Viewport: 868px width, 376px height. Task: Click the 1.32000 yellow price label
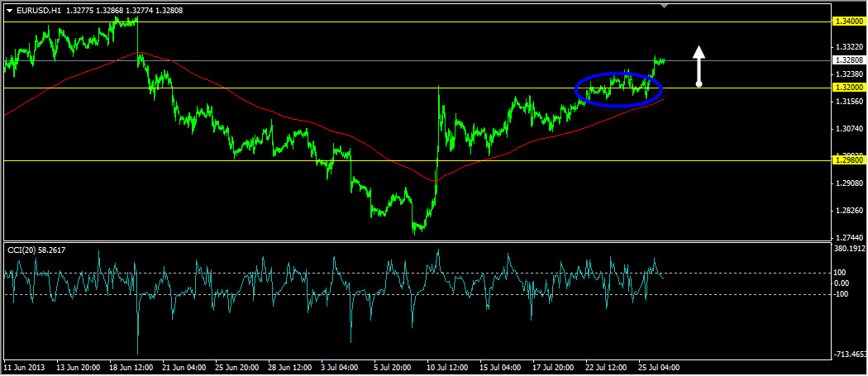(848, 88)
